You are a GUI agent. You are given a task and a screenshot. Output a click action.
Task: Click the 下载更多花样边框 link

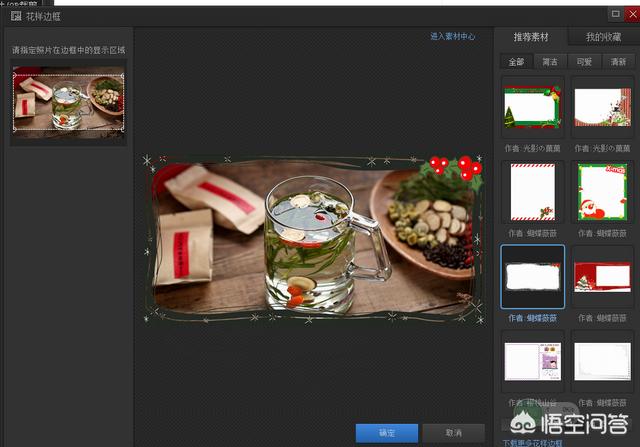click(532, 443)
